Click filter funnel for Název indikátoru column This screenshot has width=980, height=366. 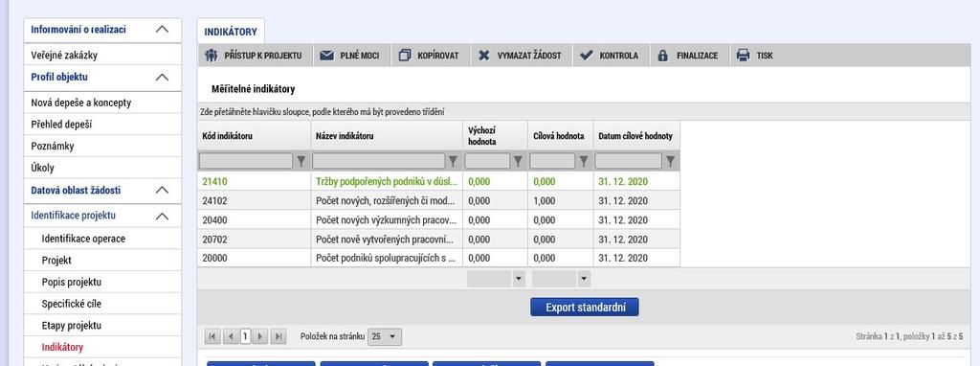pos(454,161)
